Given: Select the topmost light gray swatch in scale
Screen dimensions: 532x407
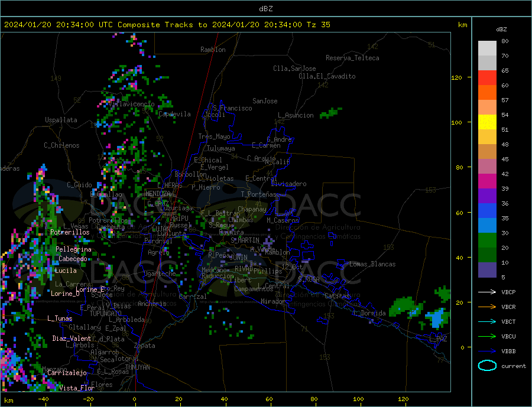Looking at the screenshot, I should 487,48.
